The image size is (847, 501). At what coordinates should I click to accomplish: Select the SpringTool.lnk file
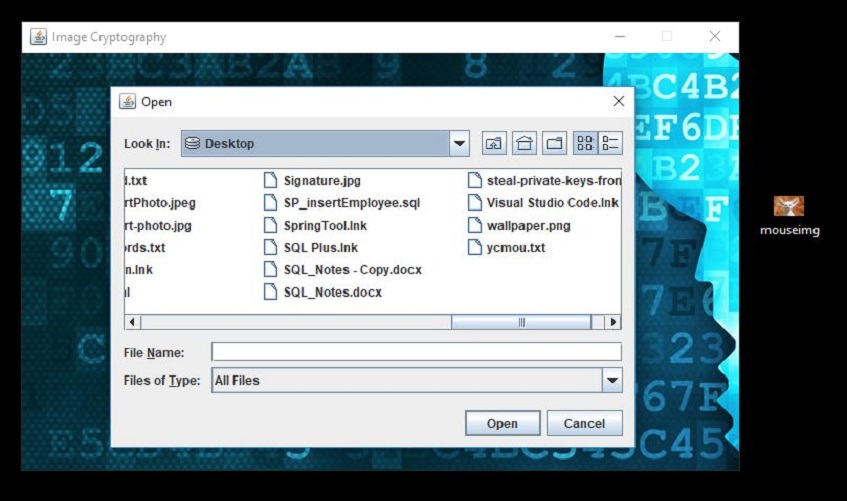[x=315, y=225]
